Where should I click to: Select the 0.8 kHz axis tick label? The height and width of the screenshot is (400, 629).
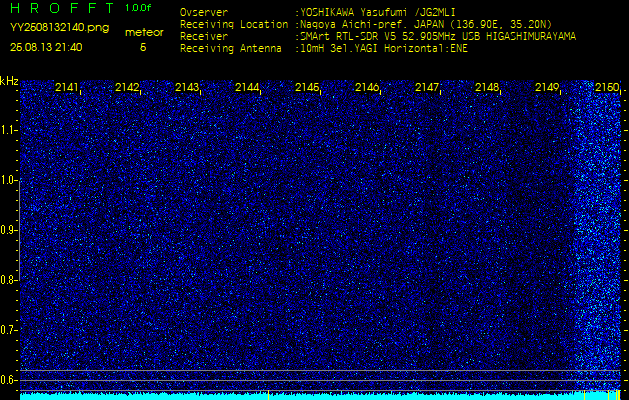(x=9, y=280)
